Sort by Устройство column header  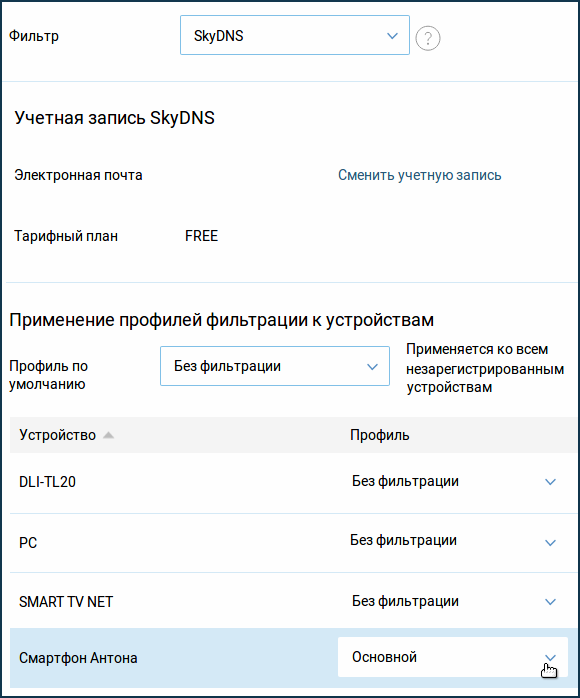click(x=57, y=435)
